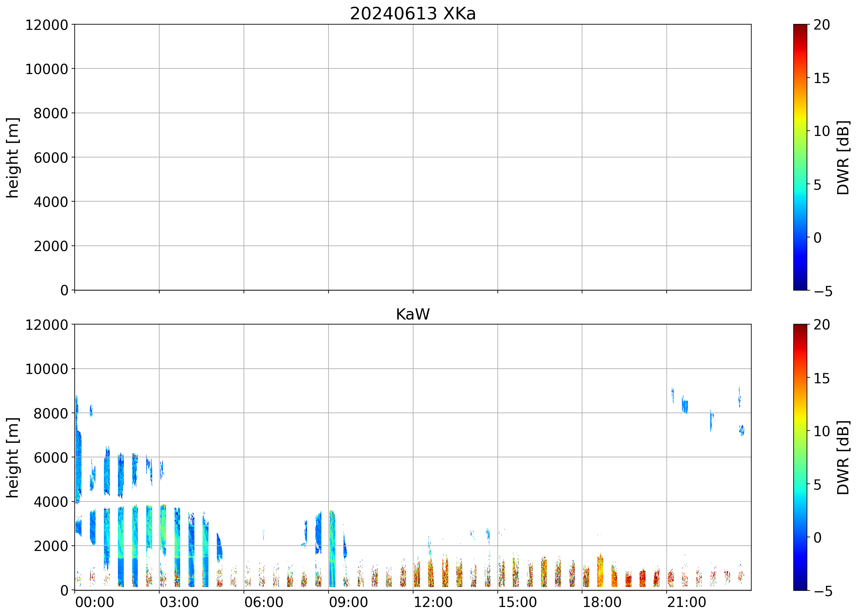
Task: Click the '2000' tick of the KaW plot
Action: point(51,546)
